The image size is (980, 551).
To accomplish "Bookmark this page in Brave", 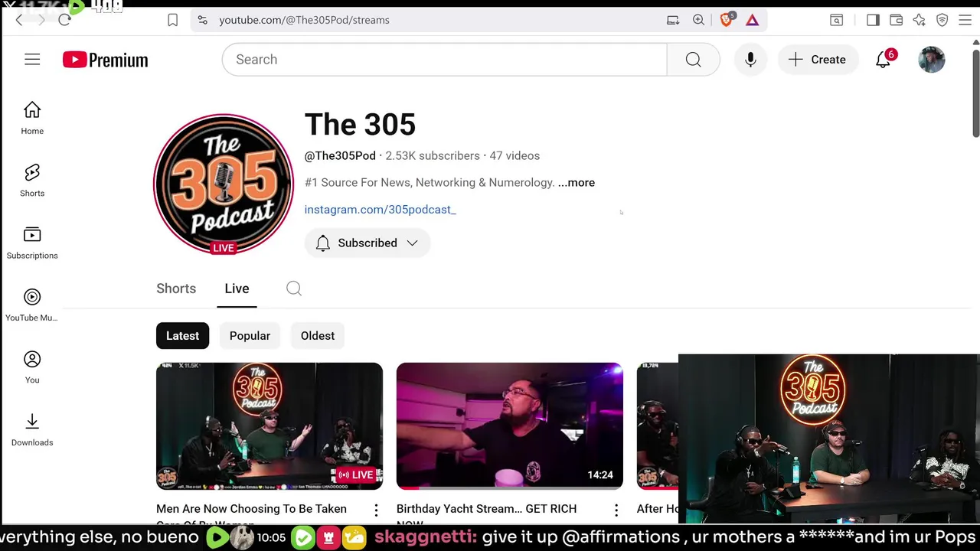I will [x=173, y=20].
